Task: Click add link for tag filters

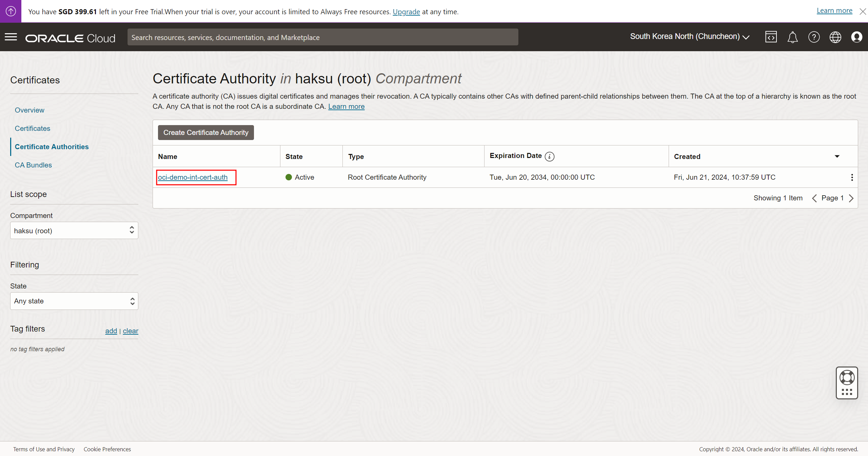Action: point(111,331)
